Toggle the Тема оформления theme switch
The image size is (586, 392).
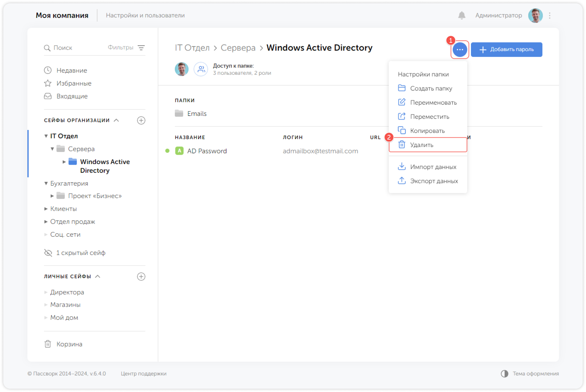(x=505, y=374)
